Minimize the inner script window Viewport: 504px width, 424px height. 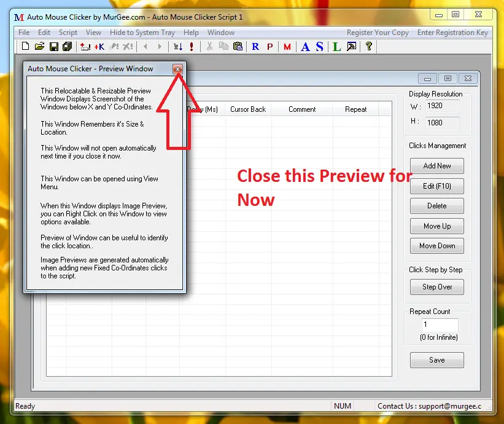pos(427,79)
